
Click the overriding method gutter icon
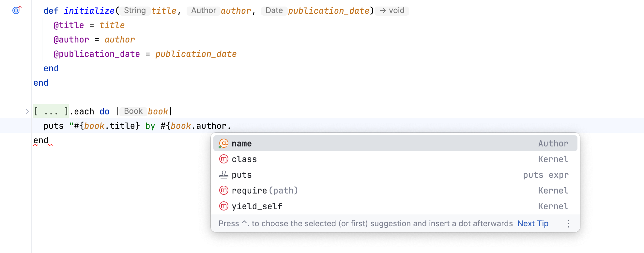point(16,10)
